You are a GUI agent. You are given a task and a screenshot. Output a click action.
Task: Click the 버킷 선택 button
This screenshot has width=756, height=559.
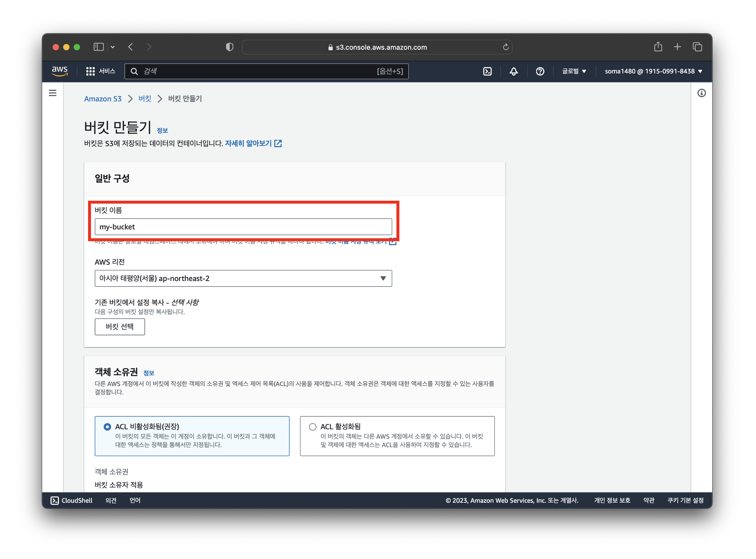tap(120, 326)
